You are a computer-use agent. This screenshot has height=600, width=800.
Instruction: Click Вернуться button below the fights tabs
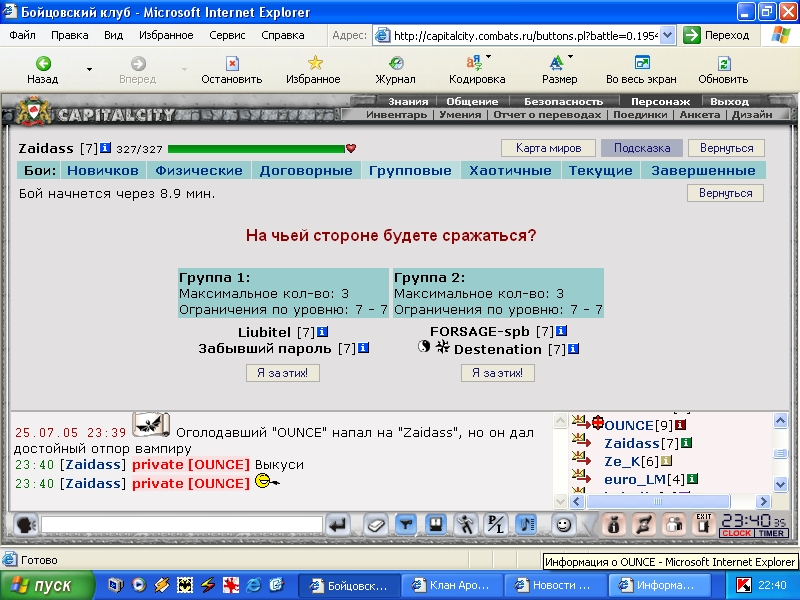tap(726, 193)
